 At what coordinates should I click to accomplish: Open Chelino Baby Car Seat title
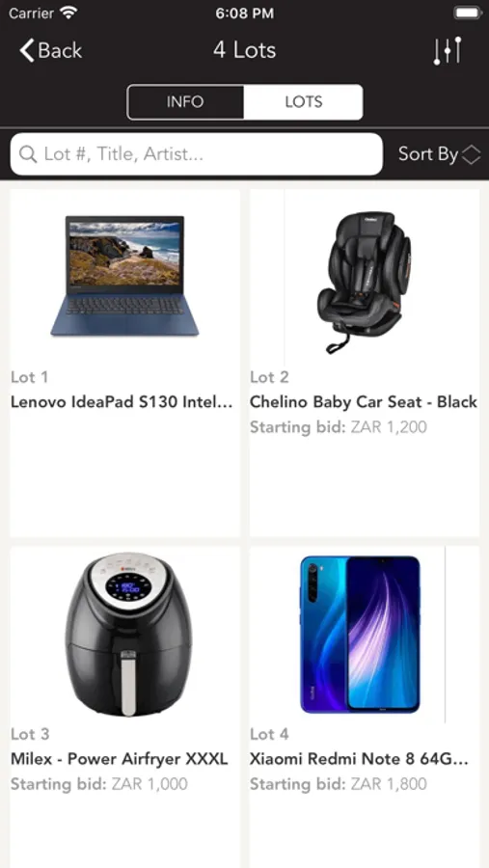[x=364, y=402]
